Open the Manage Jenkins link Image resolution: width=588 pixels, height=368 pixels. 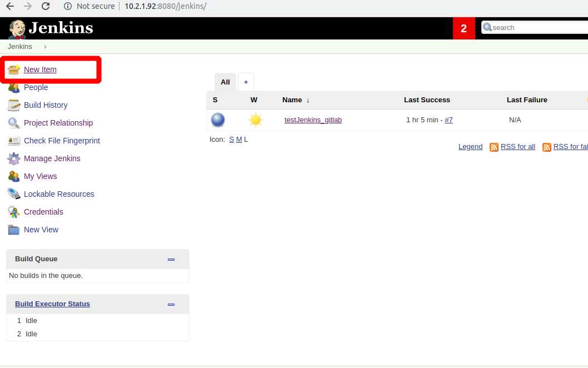pos(52,158)
